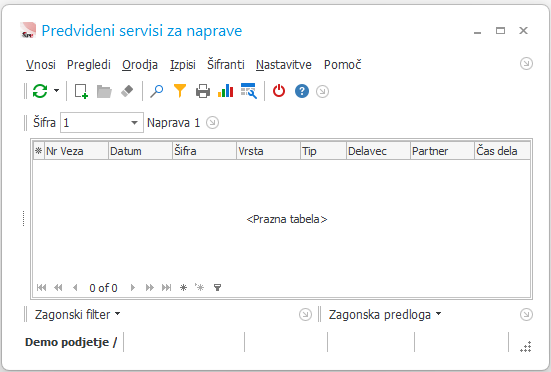The image size is (551, 372).
Task: Click the navigator bookmark asterisk icon
Action: pyautogui.click(x=183, y=288)
